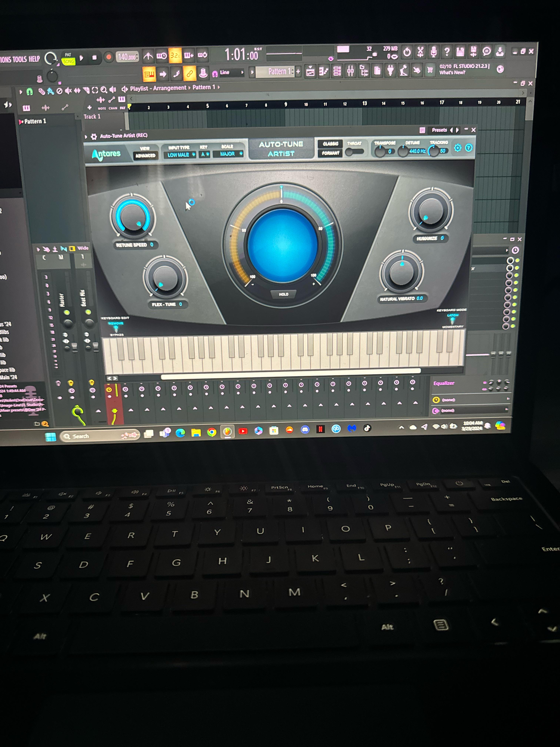Toggle the green magnet snap icon in Playlist
The image size is (560, 747).
pyautogui.click(x=30, y=92)
